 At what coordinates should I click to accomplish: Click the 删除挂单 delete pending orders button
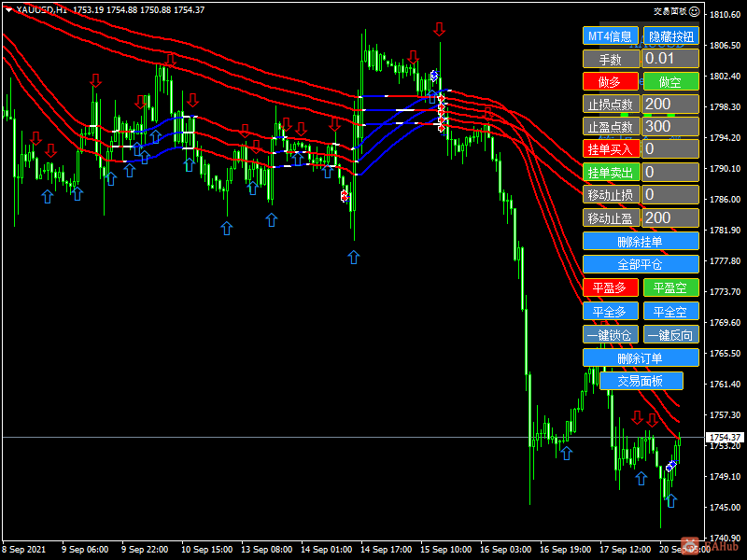tap(641, 242)
